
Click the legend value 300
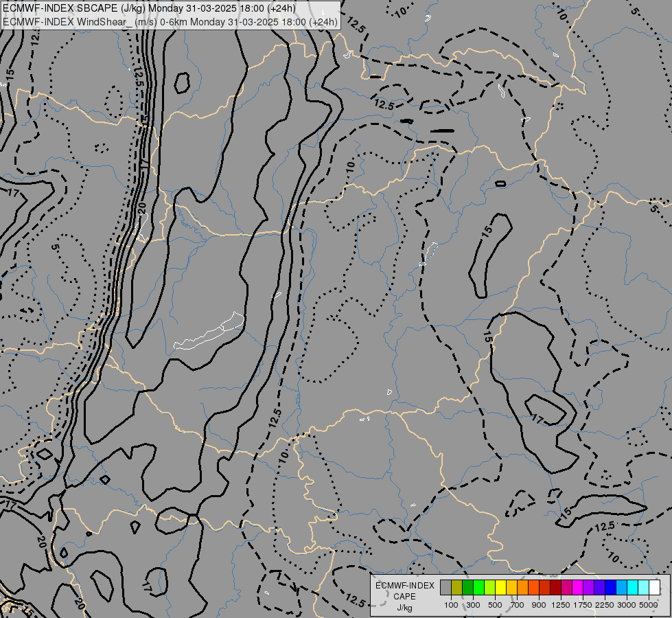coord(473,605)
